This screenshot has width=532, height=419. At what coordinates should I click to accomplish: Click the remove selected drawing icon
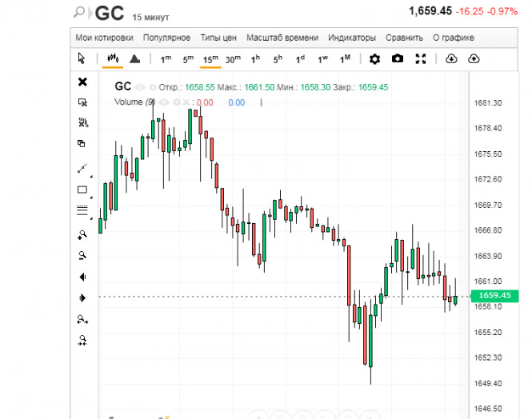tap(82, 102)
